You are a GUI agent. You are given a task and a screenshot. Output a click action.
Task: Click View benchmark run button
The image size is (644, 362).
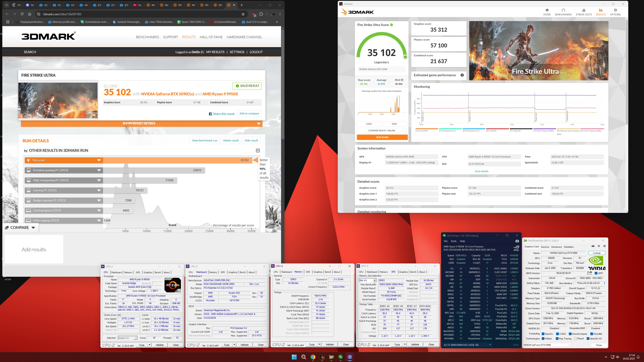(204, 141)
